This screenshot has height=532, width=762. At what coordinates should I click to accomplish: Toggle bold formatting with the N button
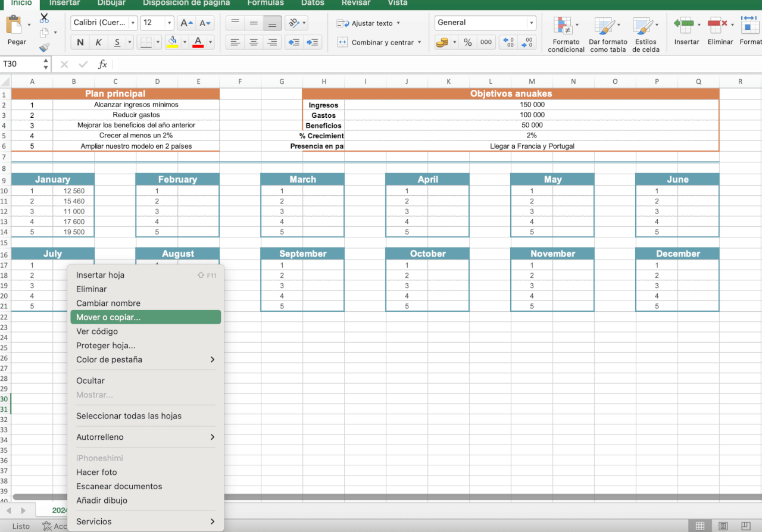tap(80, 42)
